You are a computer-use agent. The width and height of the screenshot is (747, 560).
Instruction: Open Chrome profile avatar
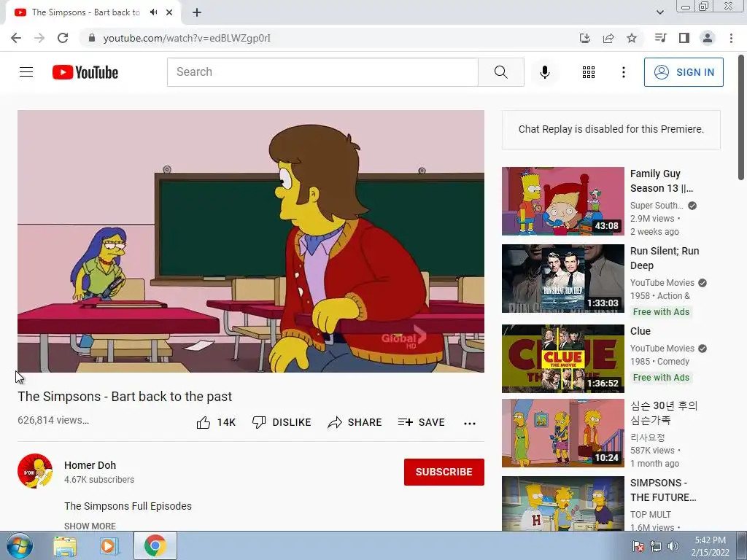[x=708, y=38]
